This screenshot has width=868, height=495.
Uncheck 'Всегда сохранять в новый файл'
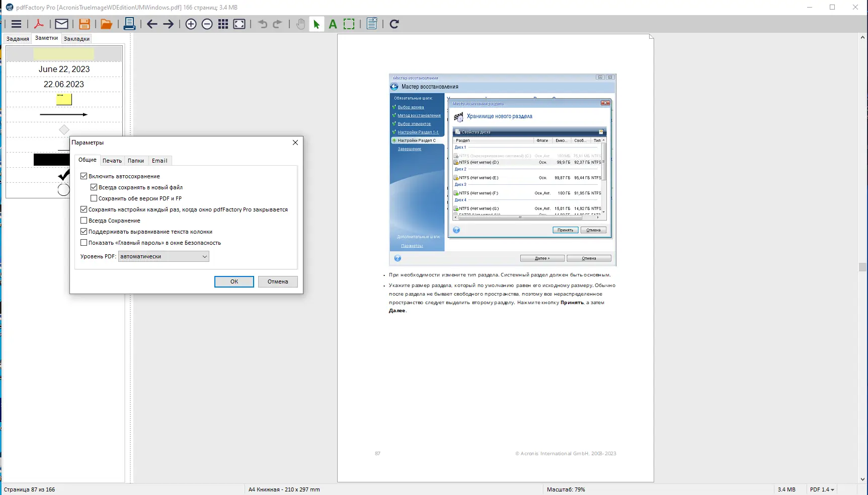[94, 187]
